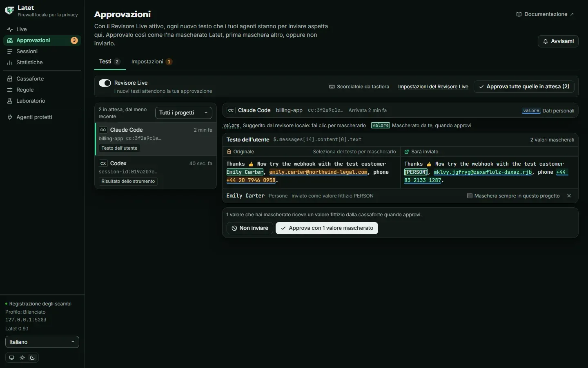Approva con 1 valore mascherato
This screenshot has height=368, width=588.
point(327,228)
